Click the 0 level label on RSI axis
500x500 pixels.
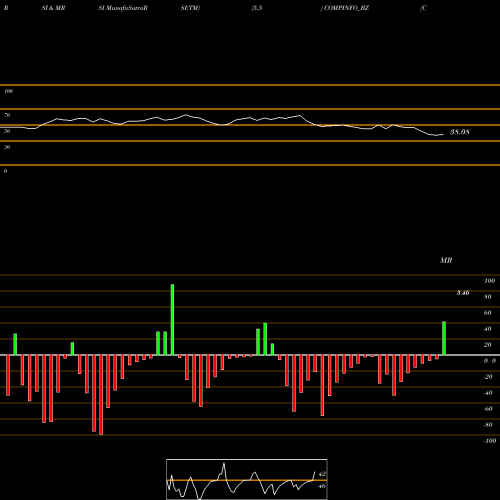[5, 171]
